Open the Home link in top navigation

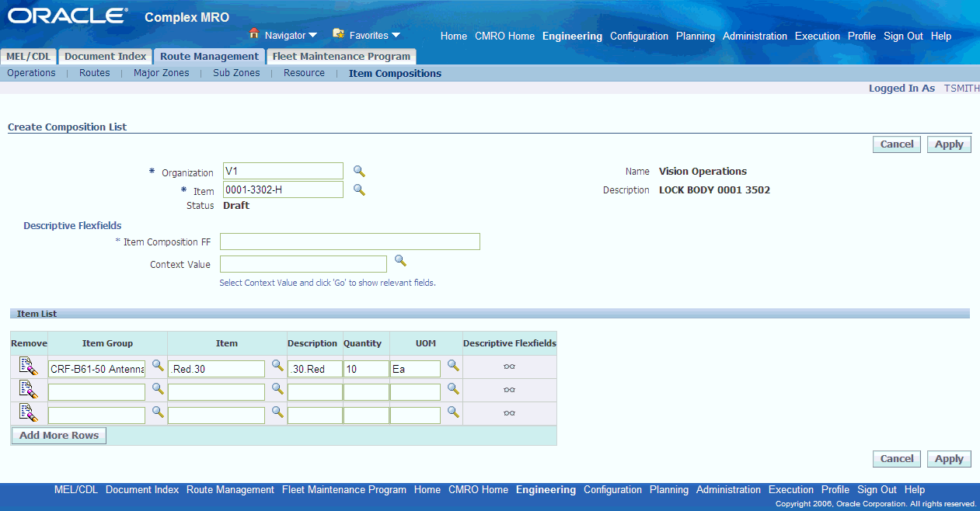click(x=454, y=36)
